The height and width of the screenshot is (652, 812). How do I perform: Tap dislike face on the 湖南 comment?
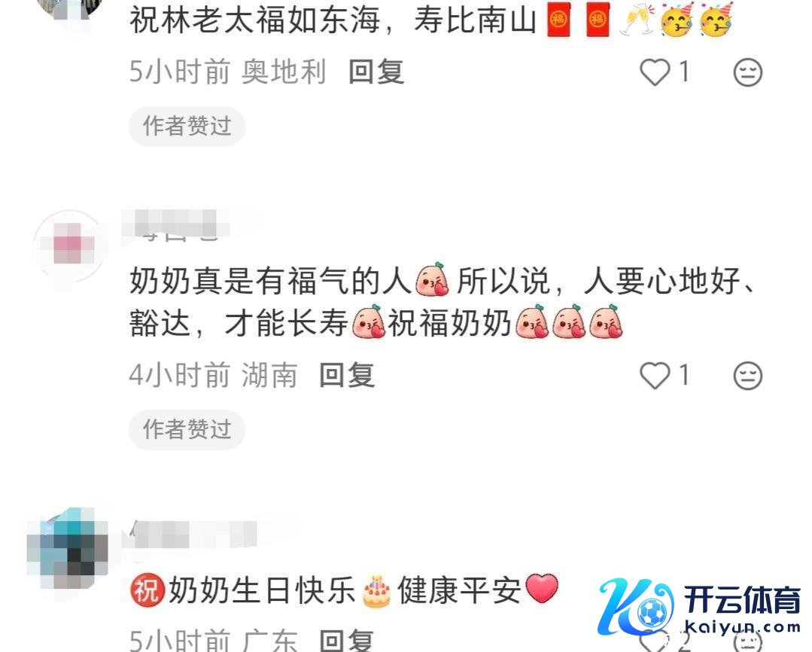[x=748, y=375]
